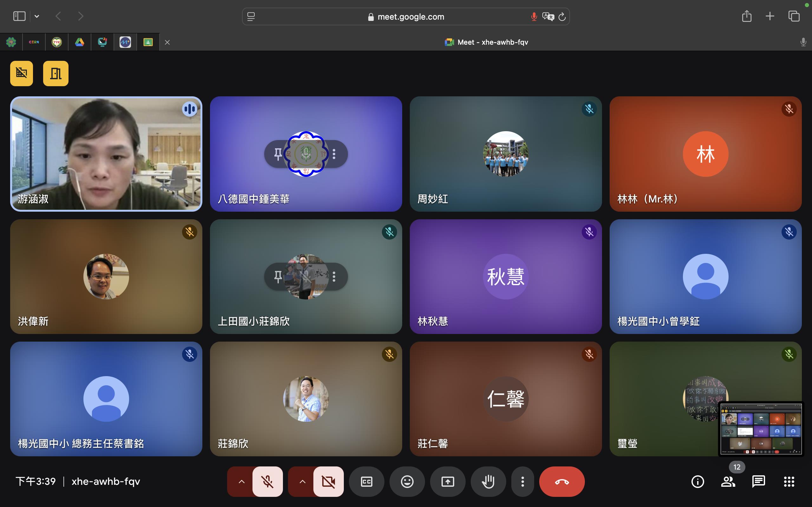Toggle the Safari sidebar
812x507 pixels.
tap(19, 16)
